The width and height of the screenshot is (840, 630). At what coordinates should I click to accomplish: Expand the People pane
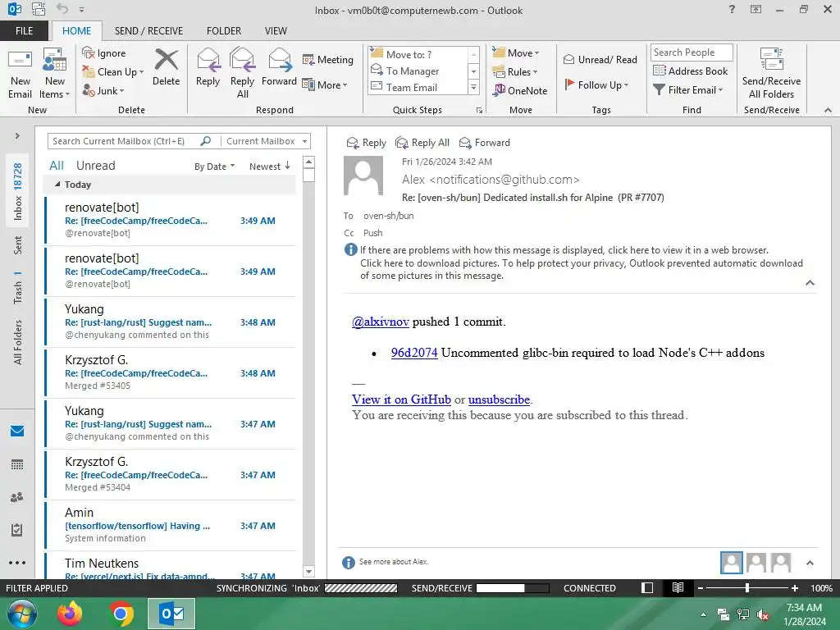tap(810, 563)
